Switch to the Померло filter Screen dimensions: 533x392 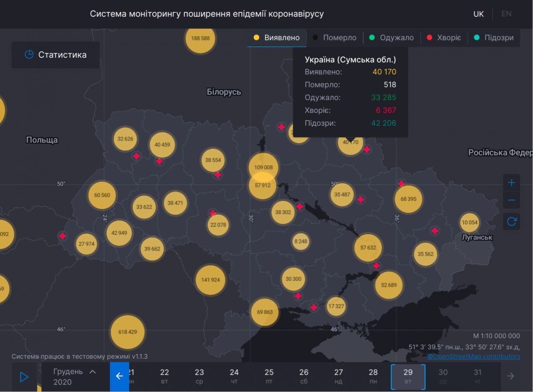[334, 38]
